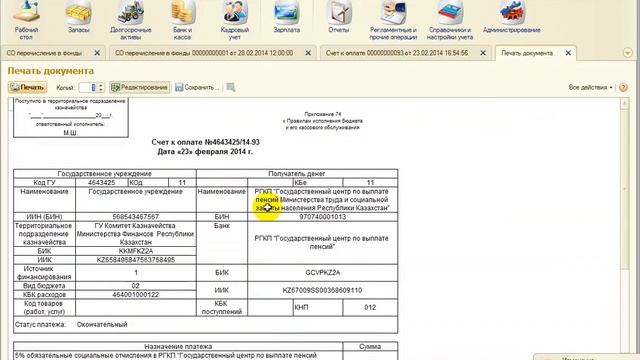Screen dimensions: 640x360
Task: Select the ГУ Комитет Казначейства cell
Action: (x=136, y=234)
